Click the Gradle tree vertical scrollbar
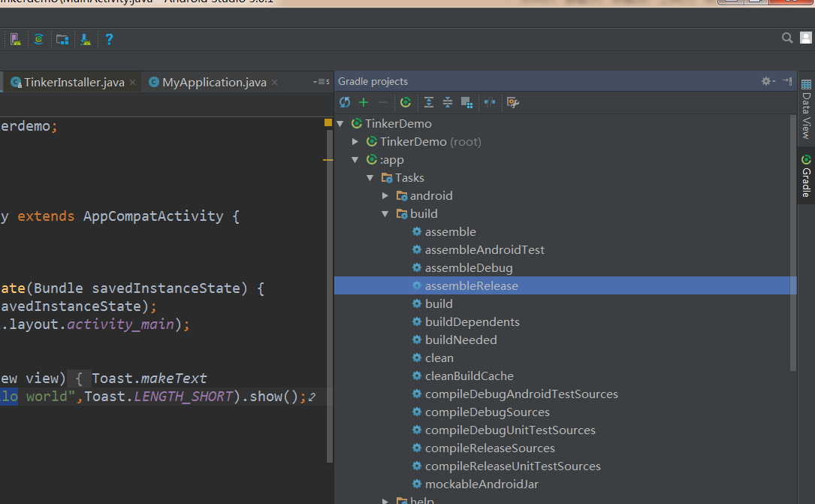 (792, 243)
